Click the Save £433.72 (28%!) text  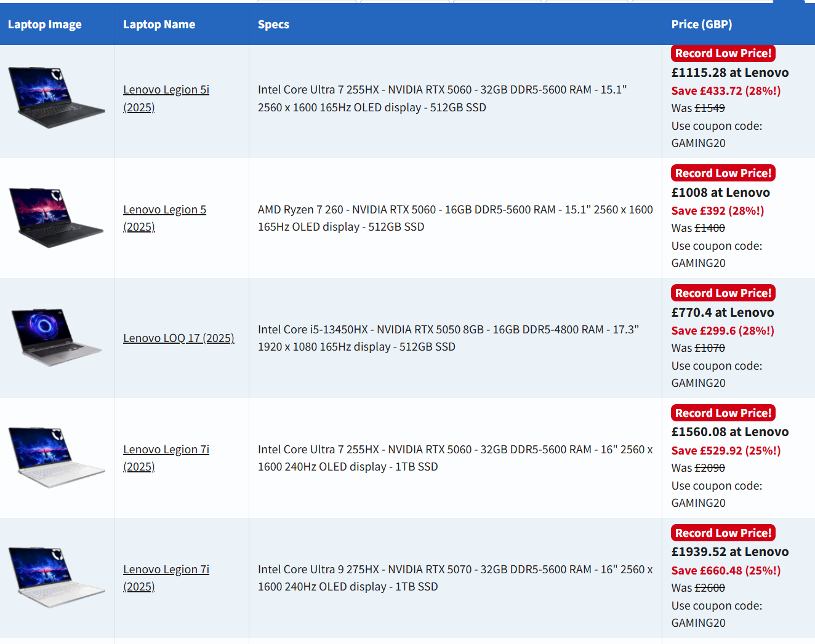click(726, 91)
